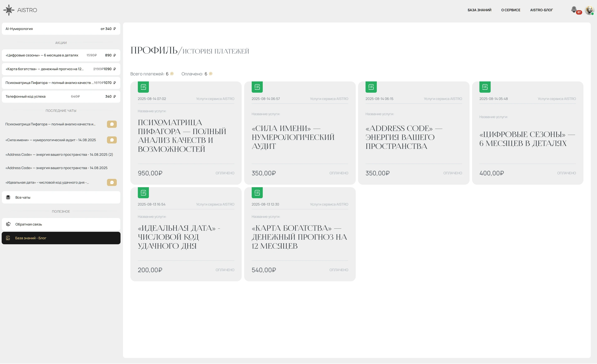Viewport: 597px width, 364px height.
Task: Open БАЗА ЗНАНИЙ in top menu
Action: [x=479, y=10]
